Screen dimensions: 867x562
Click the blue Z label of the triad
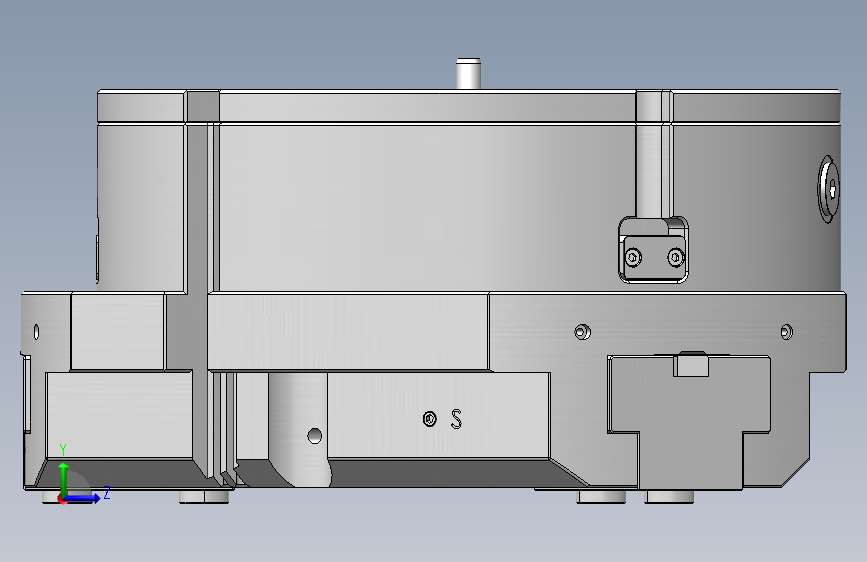click(x=107, y=492)
